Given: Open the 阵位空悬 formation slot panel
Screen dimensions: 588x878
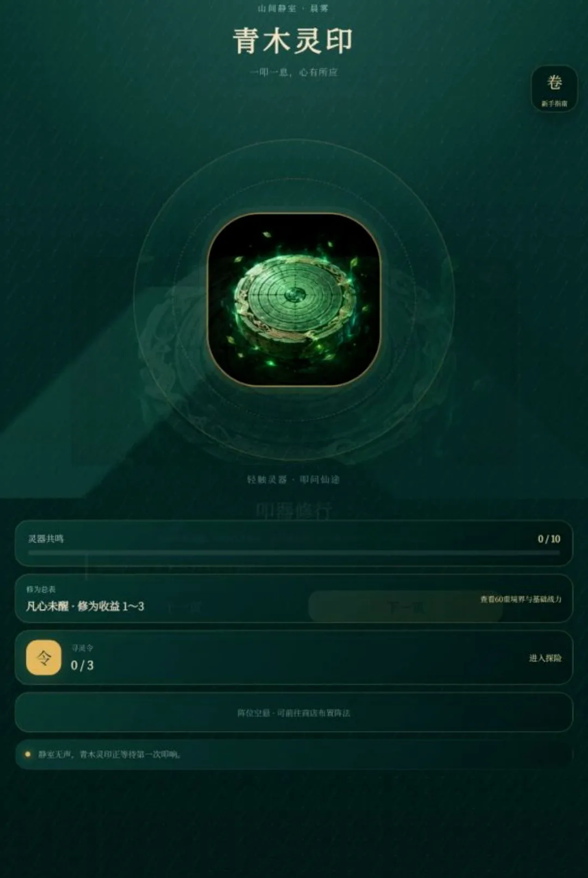Looking at the screenshot, I should (294, 713).
